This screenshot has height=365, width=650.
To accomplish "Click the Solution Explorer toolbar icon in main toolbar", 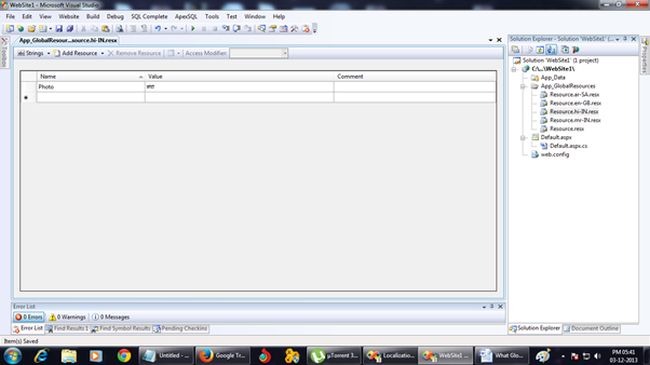I will click(x=262, y=29).
